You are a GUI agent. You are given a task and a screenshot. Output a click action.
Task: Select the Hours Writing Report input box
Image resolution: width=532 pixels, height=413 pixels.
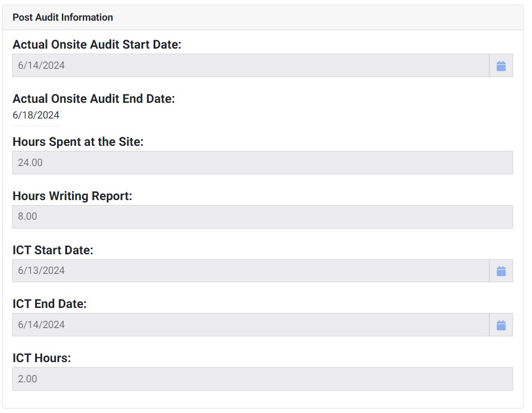(262, 217)
